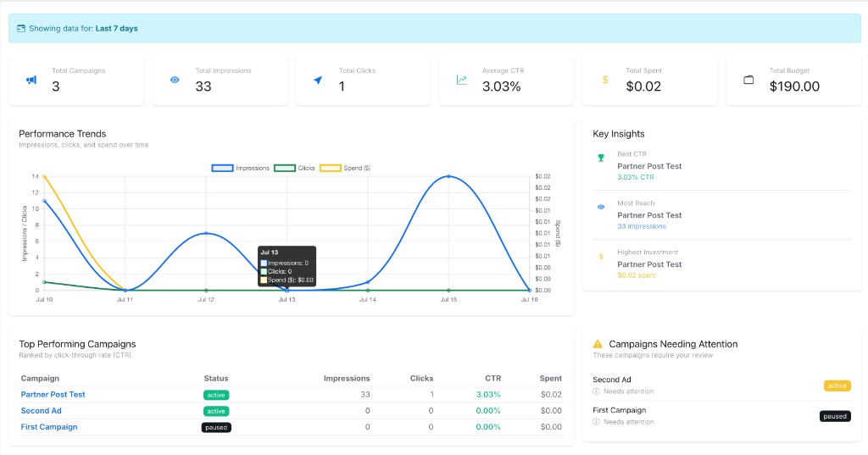
Task: Open the First Campaign link
Action: click(x=49, y=427)
